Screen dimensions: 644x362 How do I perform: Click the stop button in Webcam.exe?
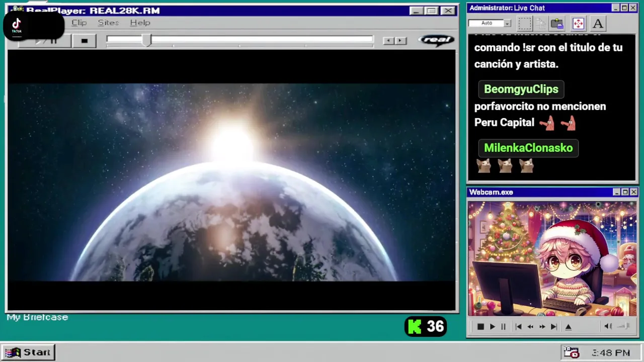pos(480,327)
